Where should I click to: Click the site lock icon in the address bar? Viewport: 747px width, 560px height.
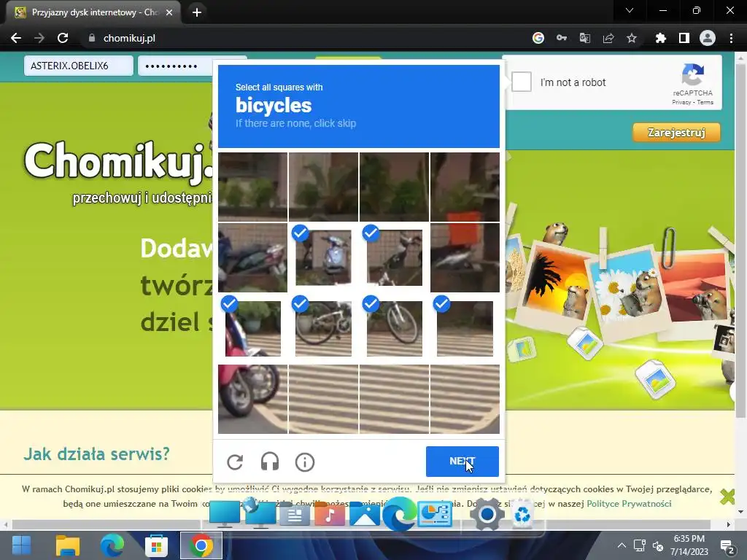[x=92, y=38]
